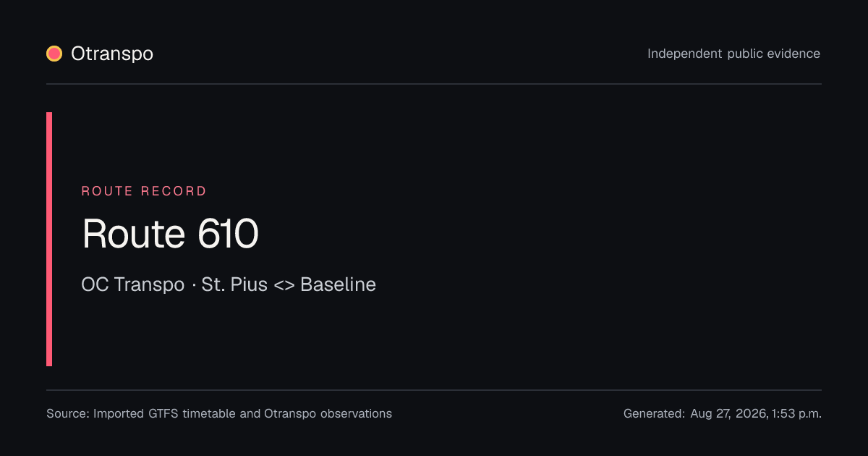Click the 1:53 p.m. time
This screenshot has height=456, width=868.
pyautogui.click(x=796, y=414)
